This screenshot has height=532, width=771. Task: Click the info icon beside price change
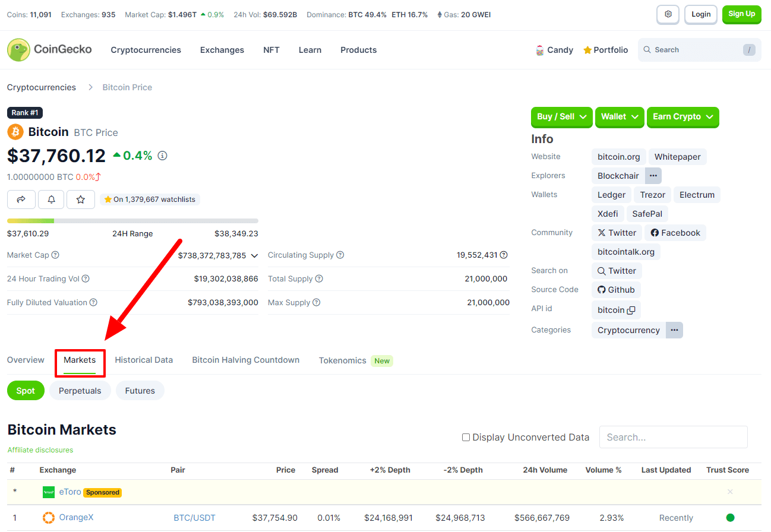(162, 156)
